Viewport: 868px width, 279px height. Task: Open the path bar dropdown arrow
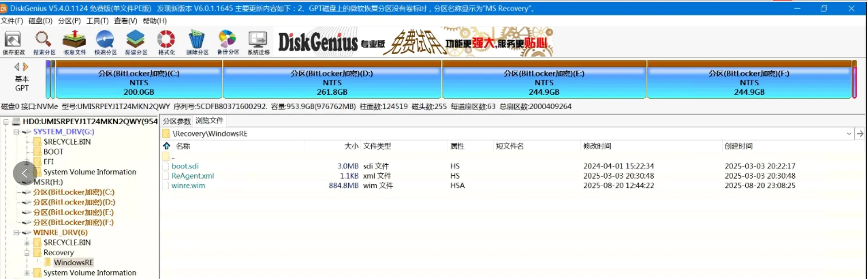(x=849, y=134)
